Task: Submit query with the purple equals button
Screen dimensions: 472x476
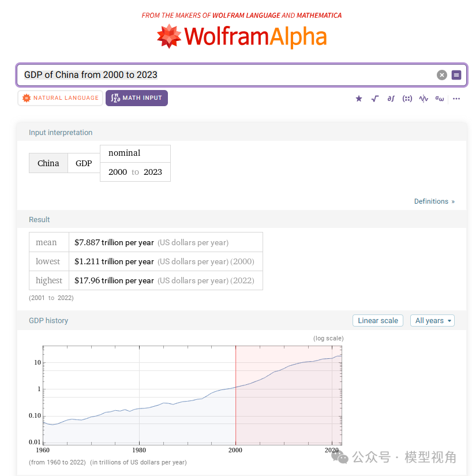Action: [456, 75]
